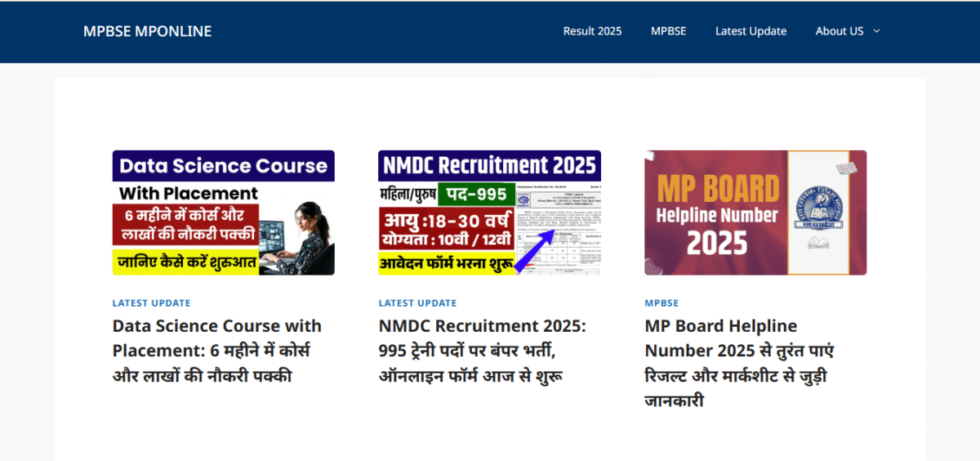Open the Data Science Course with Placement headline
980x461 pixels.
pyautogui.click(x=217, y=351)
